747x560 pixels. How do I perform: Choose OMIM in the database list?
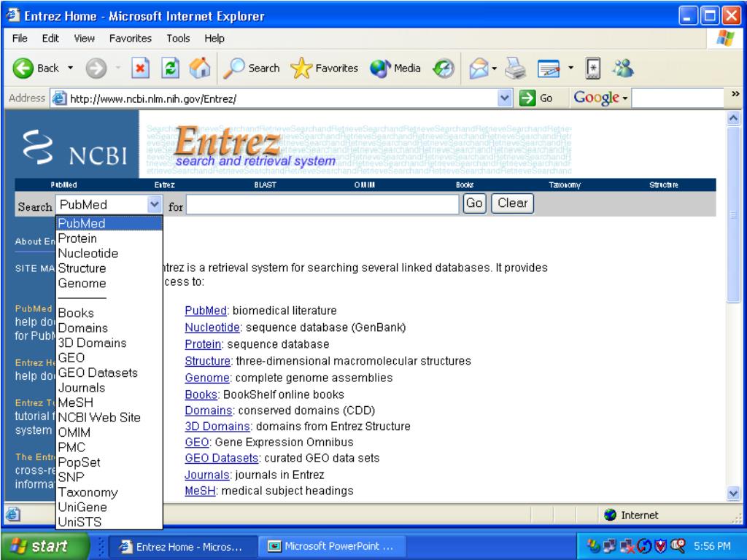109,432
